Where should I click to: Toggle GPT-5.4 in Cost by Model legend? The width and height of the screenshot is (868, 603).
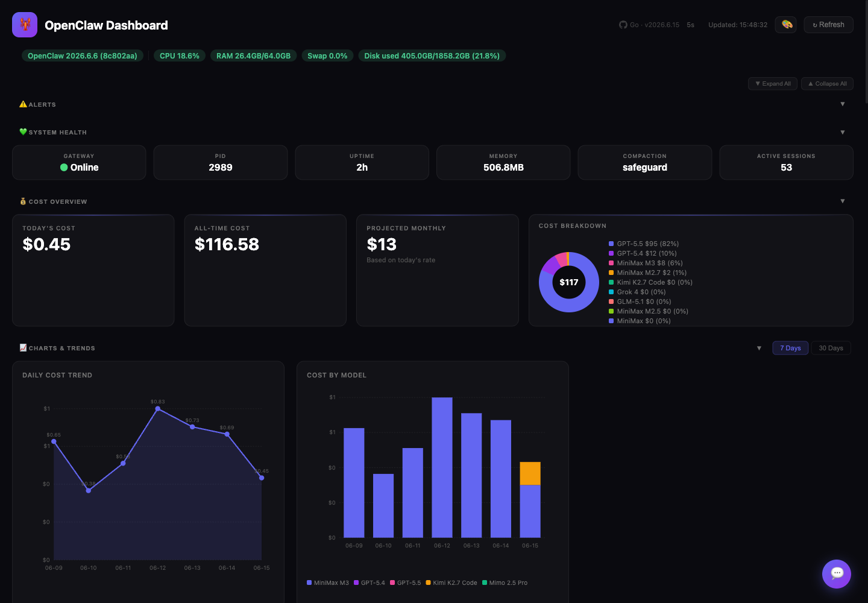(370, 582)
